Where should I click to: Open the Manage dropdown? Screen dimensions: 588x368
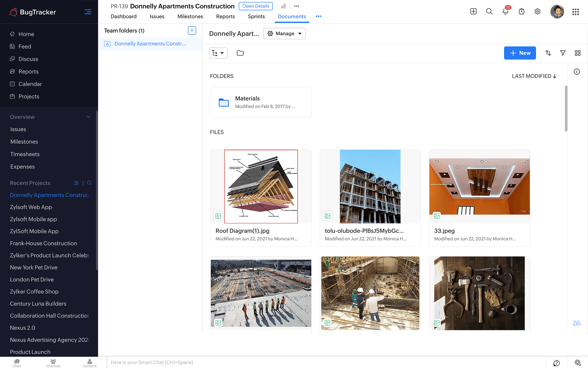tap(285, 33)
